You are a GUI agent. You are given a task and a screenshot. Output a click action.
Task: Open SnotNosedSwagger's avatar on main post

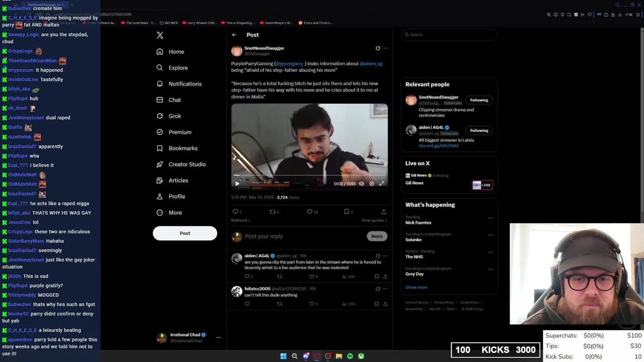236,51
